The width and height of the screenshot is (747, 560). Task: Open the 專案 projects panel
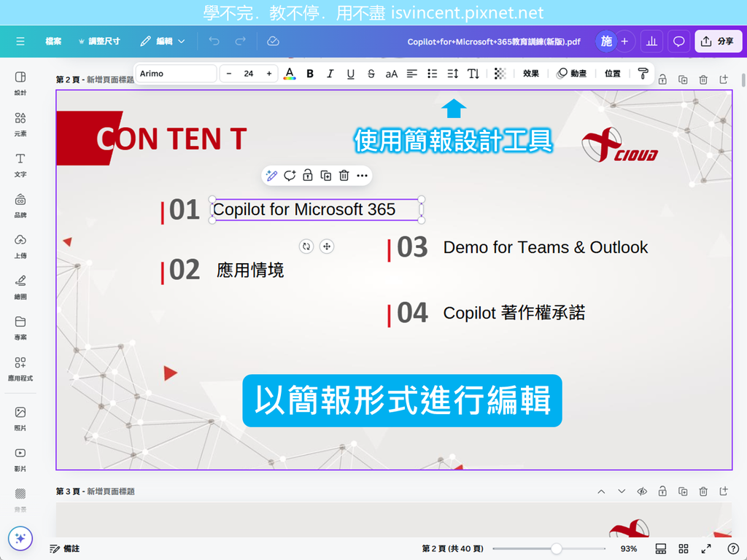click(20, 327)
